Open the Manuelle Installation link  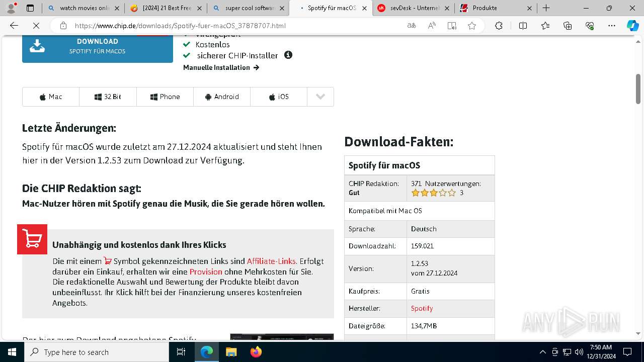click(x=221, y=67)
